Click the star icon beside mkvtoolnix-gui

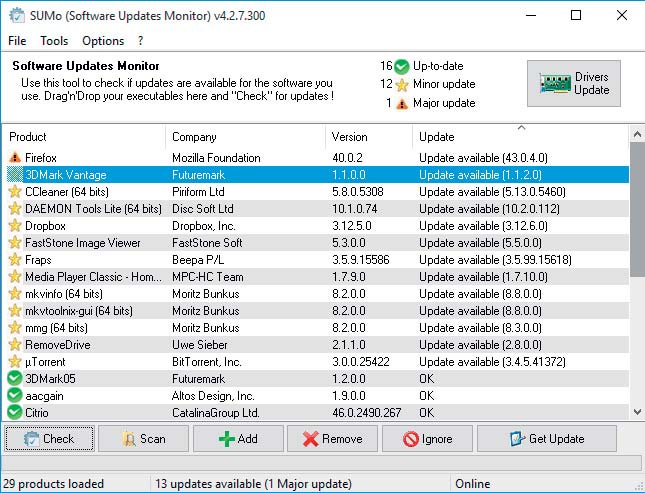(15, 311)
